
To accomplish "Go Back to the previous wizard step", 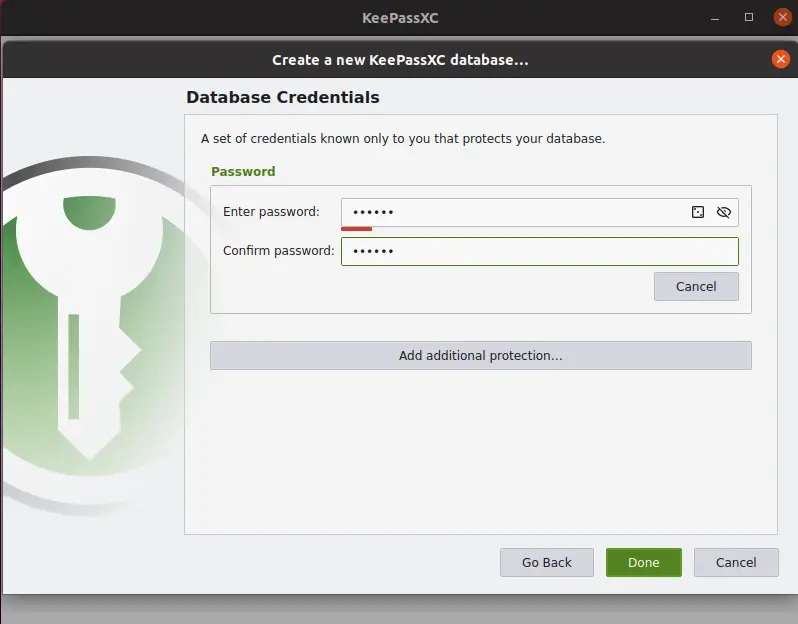I will pos(547,562).
